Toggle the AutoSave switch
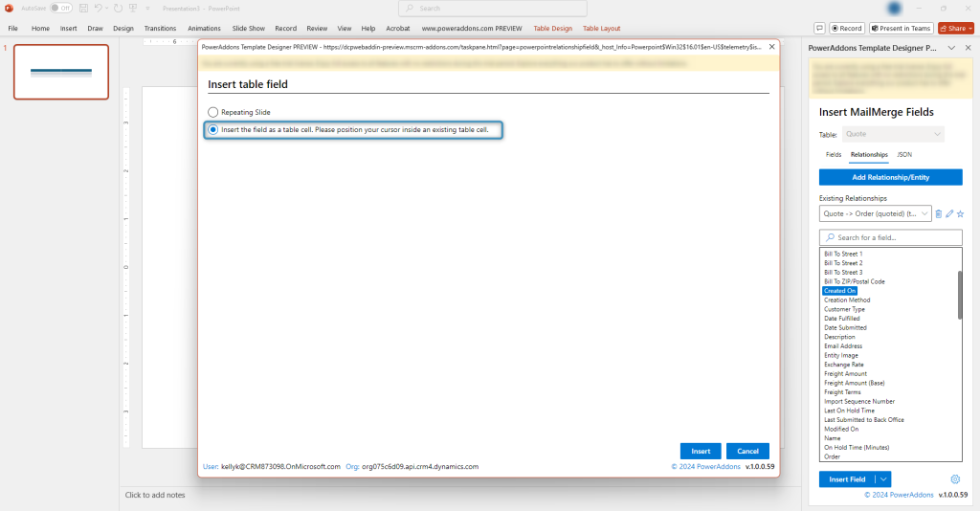The image size is (980, 511). [x=60, y=8]
